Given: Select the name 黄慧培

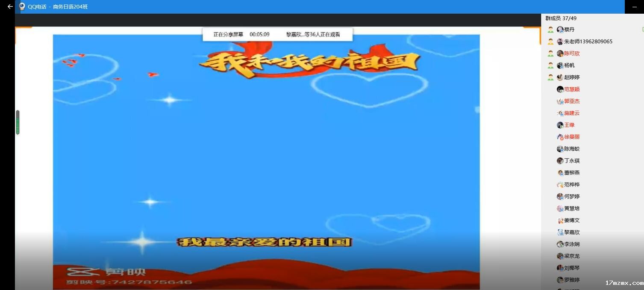Looking at the screenshot, I should pos(572,209).
